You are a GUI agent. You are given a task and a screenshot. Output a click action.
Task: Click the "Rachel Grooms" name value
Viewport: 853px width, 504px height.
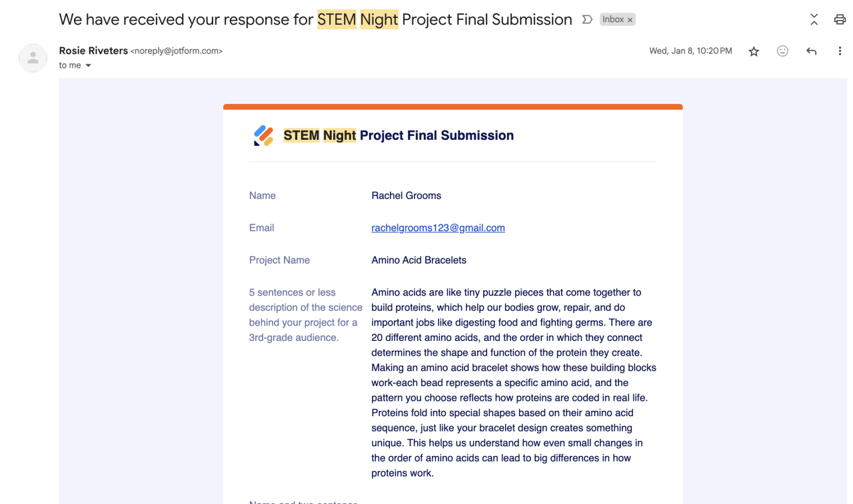click(x=406, y=196)
